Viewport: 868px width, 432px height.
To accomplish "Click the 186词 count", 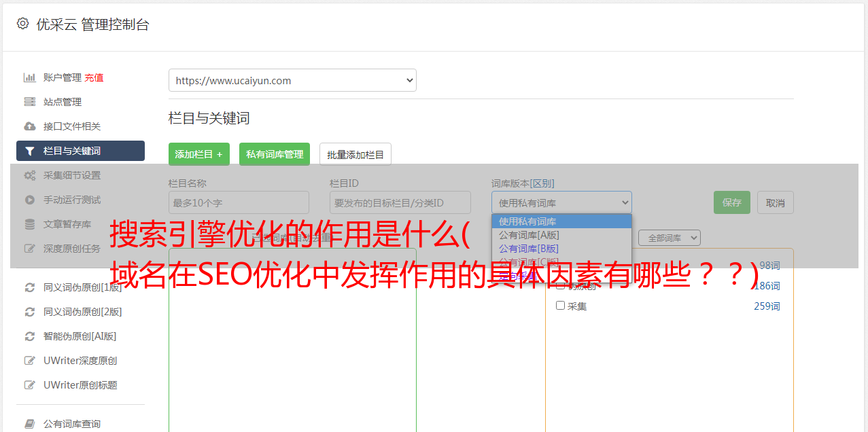I will [x=767, y=285].
